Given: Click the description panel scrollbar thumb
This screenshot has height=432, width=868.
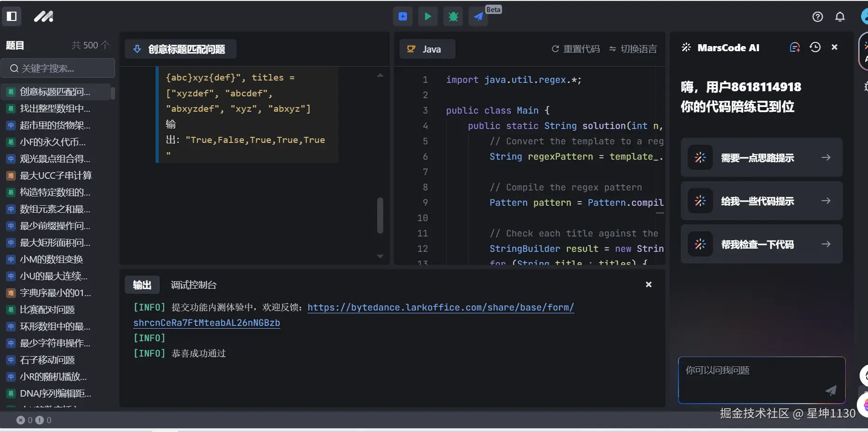Looking at the screenshot, I should point(380,216).
